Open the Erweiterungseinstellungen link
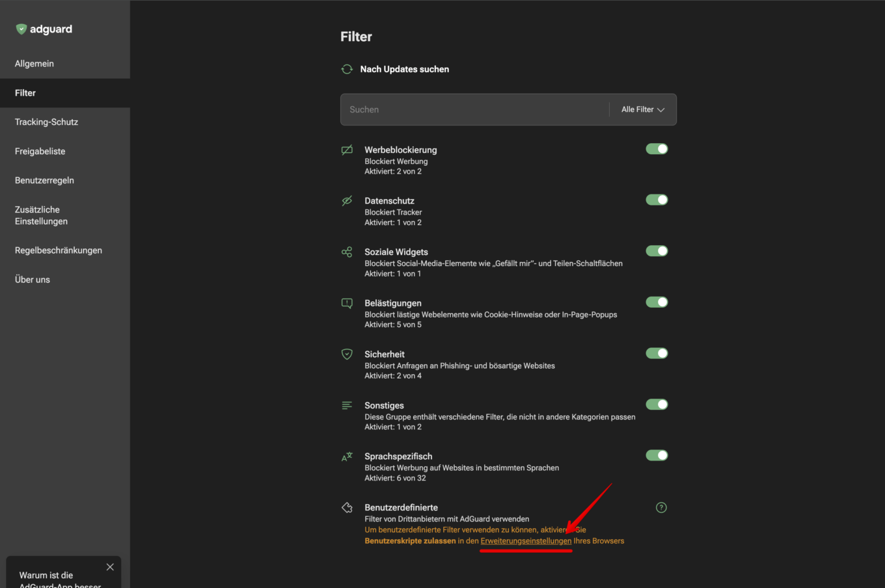Image resolution: width=885 pixels, height=588 pixels. [526, 541]
